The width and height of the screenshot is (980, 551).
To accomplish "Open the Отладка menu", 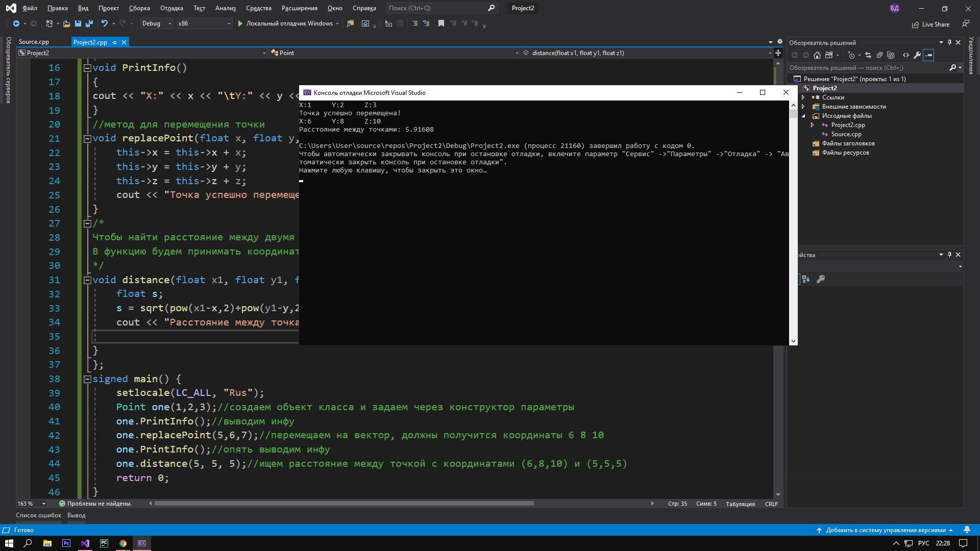I will coord(171,8).
